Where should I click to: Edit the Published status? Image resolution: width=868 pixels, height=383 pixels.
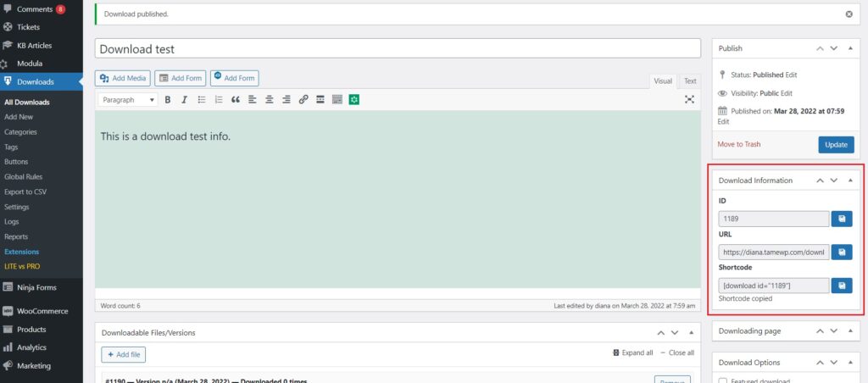click(x=791, y=75)
